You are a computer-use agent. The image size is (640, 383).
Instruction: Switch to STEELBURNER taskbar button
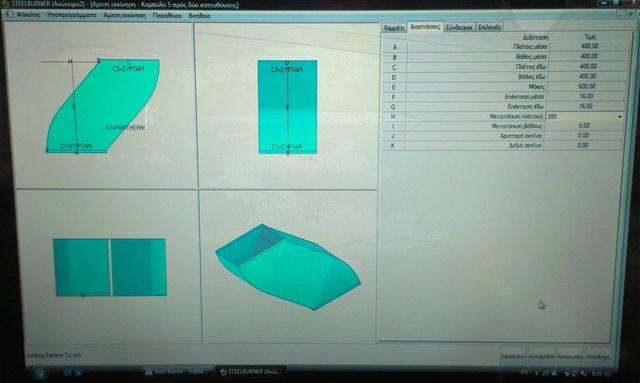point(250,372)
